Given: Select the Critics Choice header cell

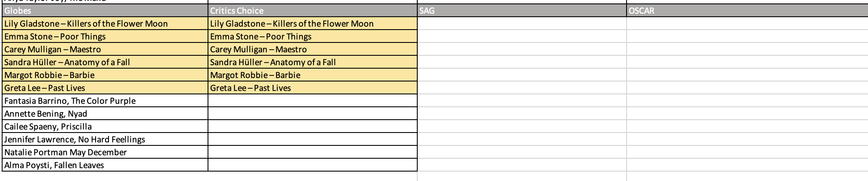Looking at the screenshot, I should [312, 11].
